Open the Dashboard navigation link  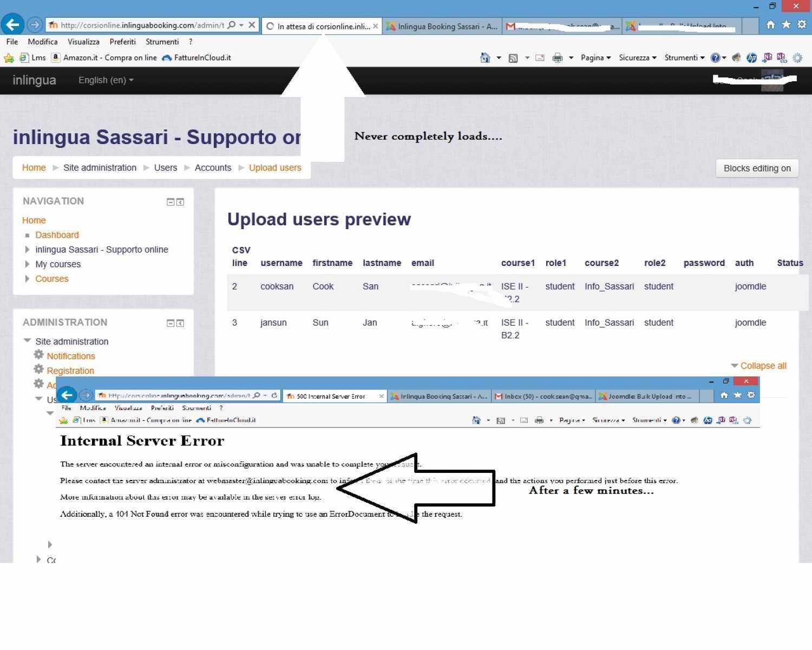[57, 235]
